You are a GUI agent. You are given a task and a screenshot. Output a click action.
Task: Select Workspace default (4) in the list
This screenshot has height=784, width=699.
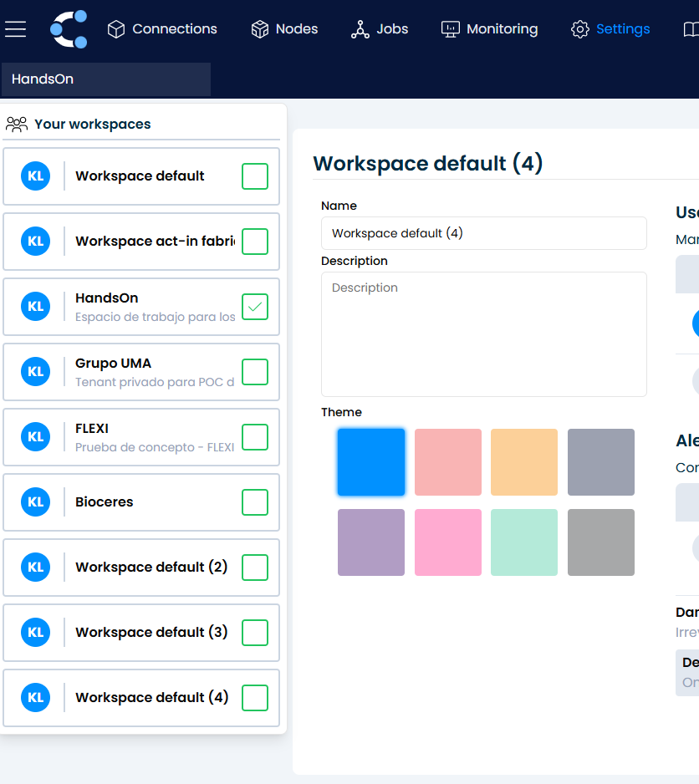pos(151,698)
